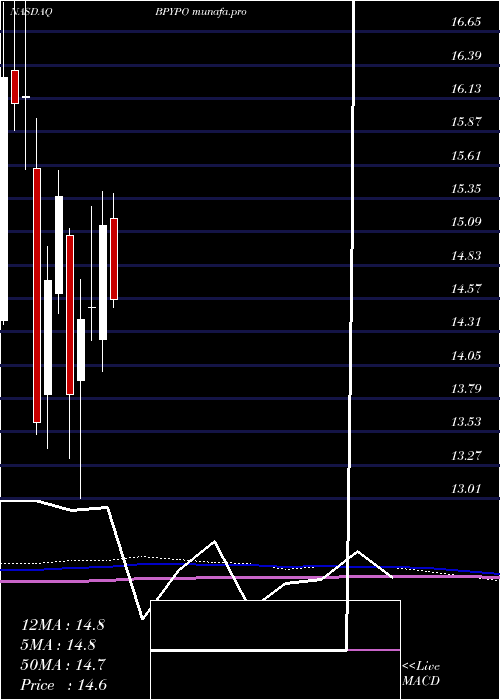
Task: Click the 12MA : 14.8 readout
Action: pos(63,625)
